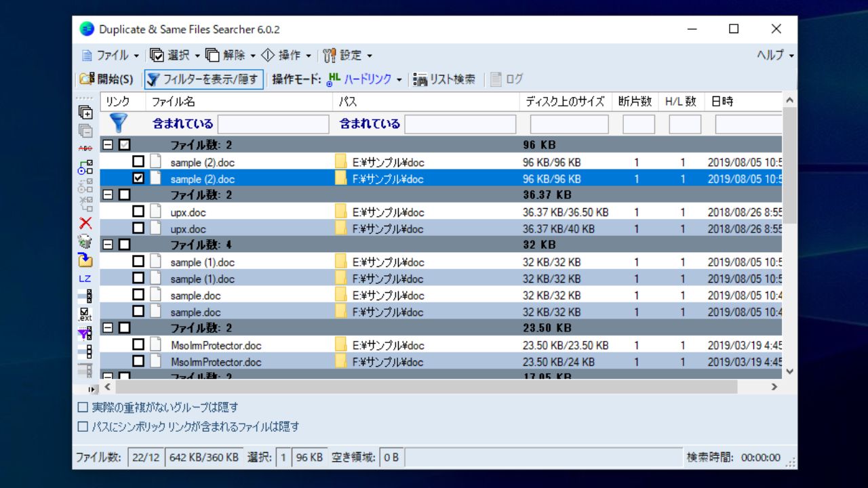Check the F: sample.doc checkbox
Screen dimensions: 868x488
138,311
